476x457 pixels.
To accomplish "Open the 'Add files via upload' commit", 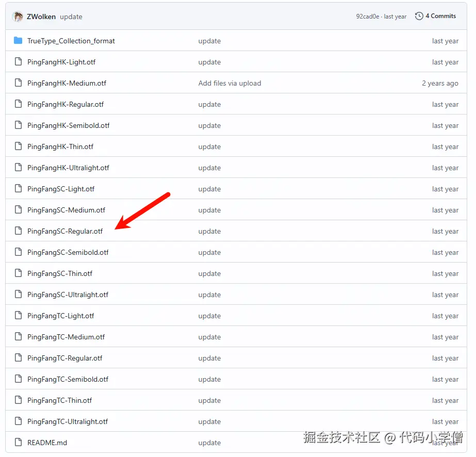I will pyautogui.click(x=229, y=83).
